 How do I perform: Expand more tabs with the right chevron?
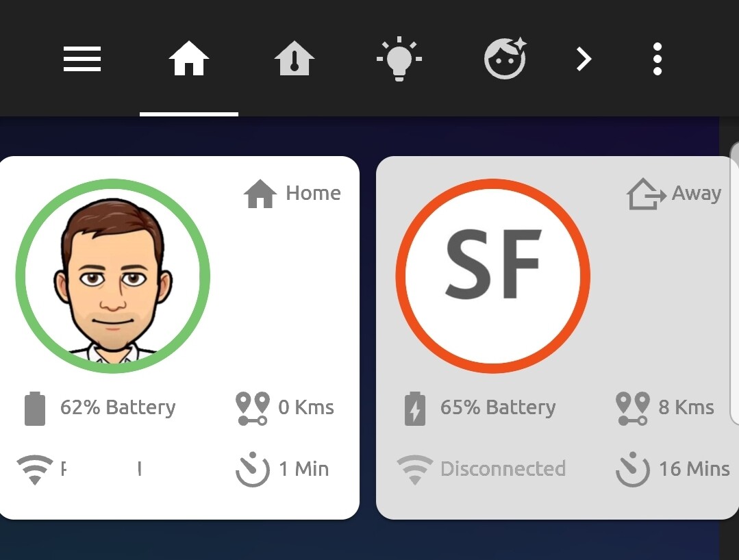point(584,59)
